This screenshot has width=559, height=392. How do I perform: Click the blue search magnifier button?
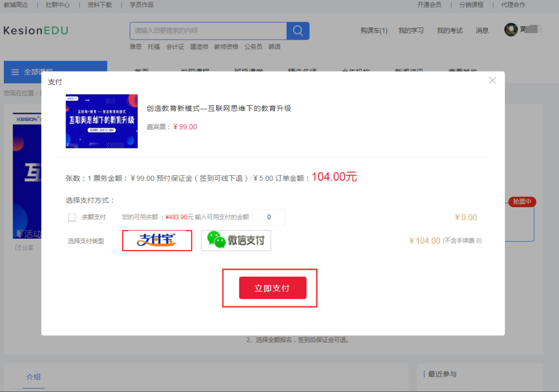(298, 31)
